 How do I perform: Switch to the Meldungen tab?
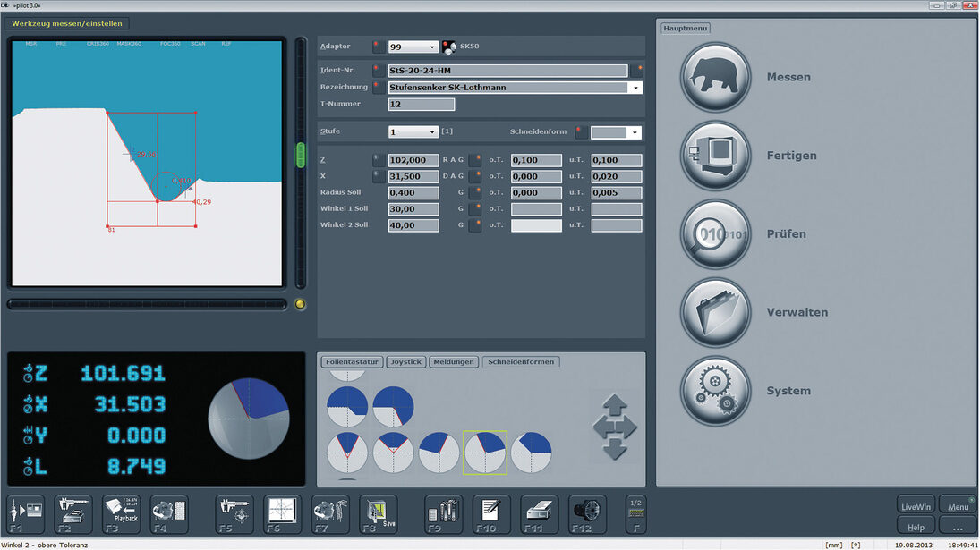pyautogui.click(x=454, y=362)
